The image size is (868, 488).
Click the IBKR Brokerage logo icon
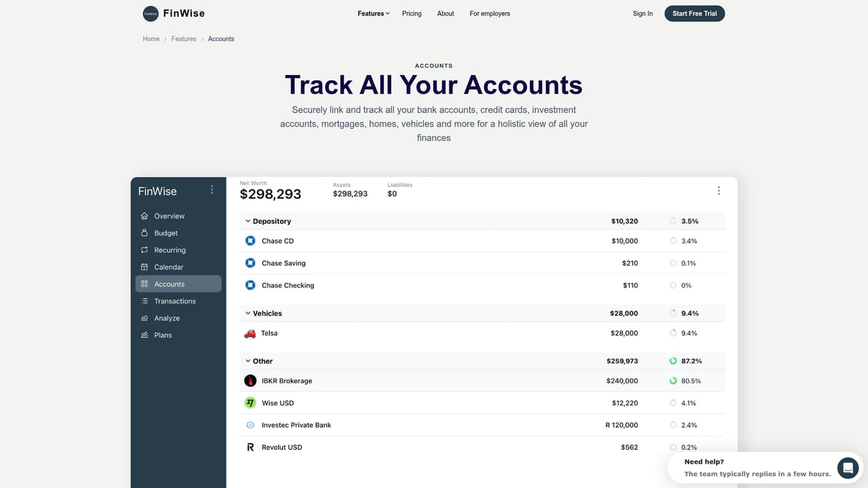pos(250,381)
